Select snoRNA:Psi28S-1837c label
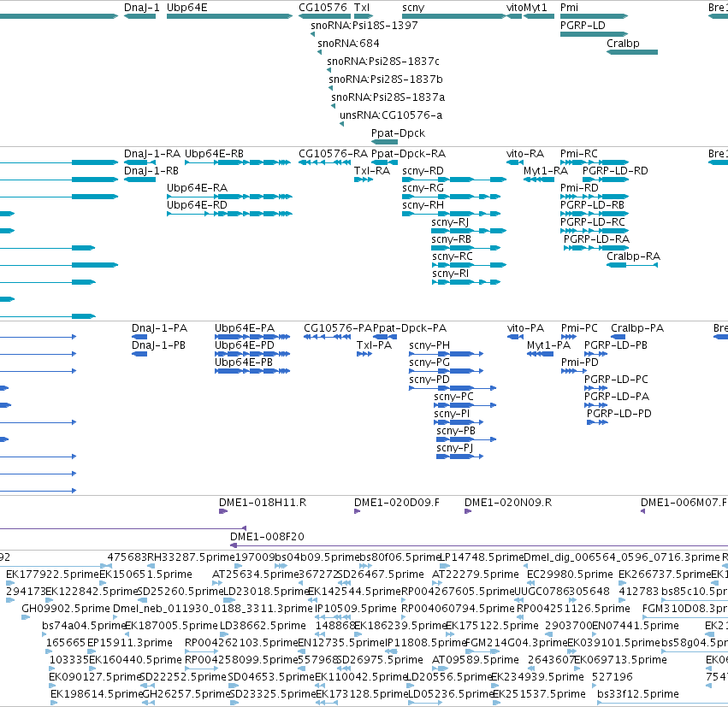Image resolution: width=728 pixels, height=707 pixels. point(383,62)
